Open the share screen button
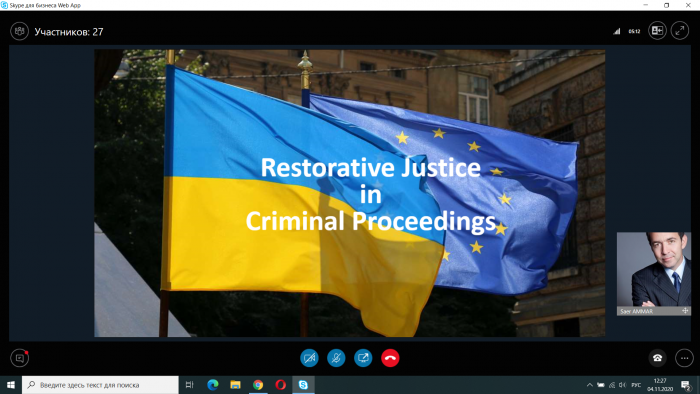Screen dimensions: 700x394 (363, 358)
